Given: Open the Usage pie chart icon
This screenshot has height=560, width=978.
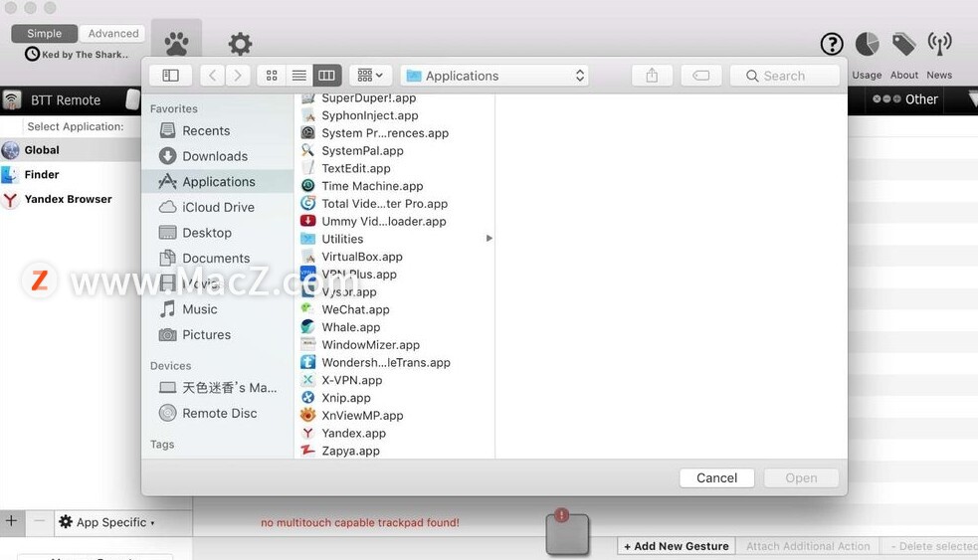Looking at the screenshot, I should tap(867, 44).
